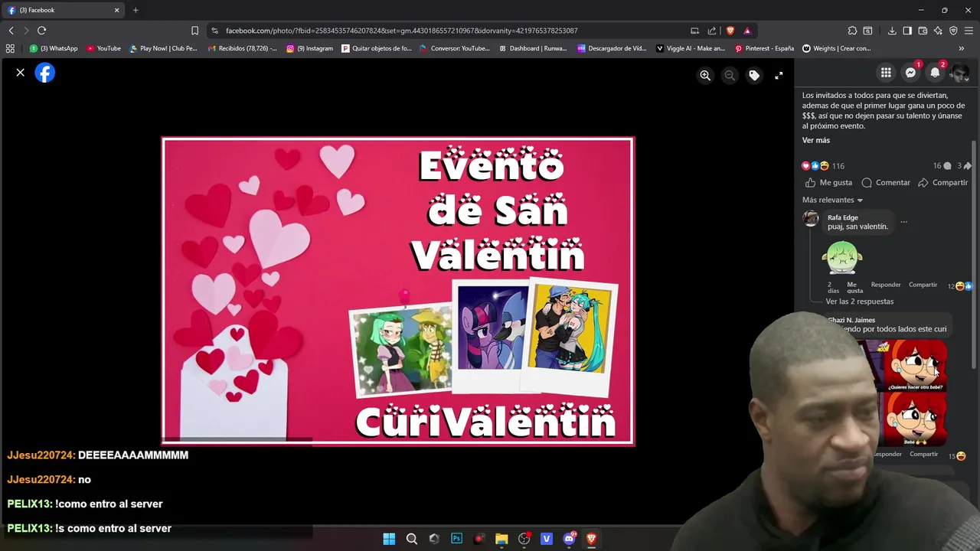Expand Ver las 2 respuestas
This screenshot has height=551, width=980.
pyautogui.click(x=859, y=302)
